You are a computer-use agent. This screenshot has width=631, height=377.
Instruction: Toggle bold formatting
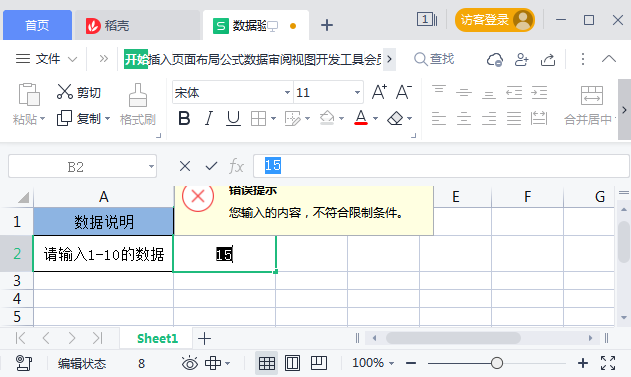pyautogui.click(x=184, y=119)
